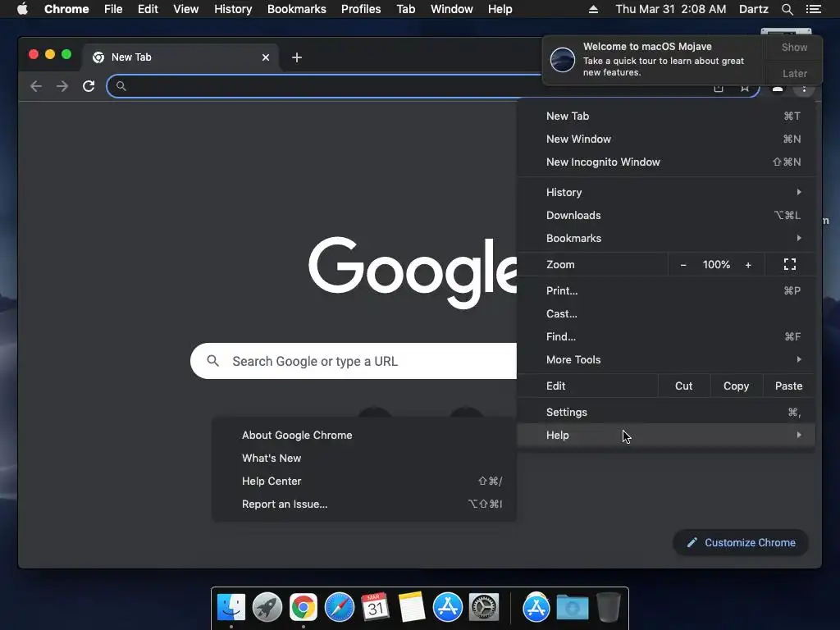Open Calendar from the Dock
Screen dimensions: 840x630
[x=375, y=608]
